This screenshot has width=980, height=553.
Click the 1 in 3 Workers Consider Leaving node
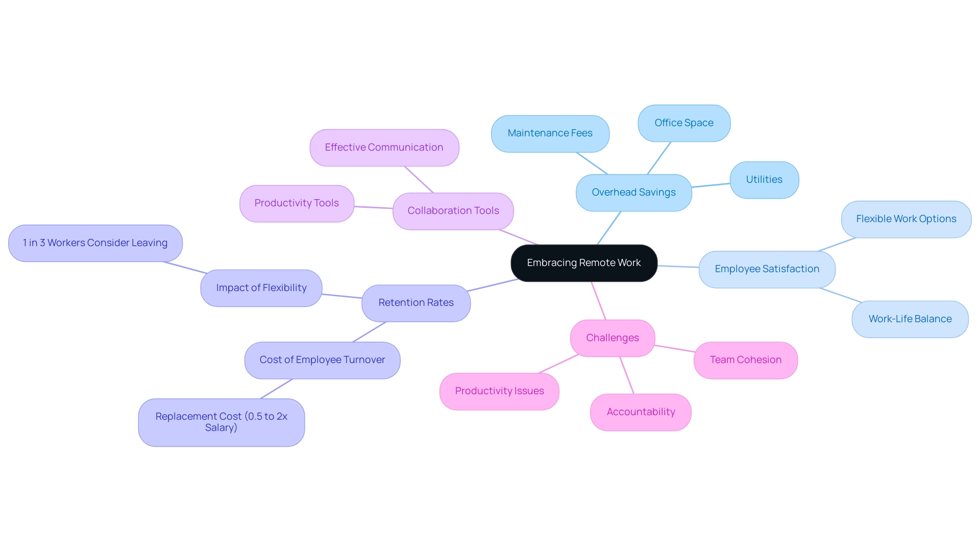[x=103, y=242]
